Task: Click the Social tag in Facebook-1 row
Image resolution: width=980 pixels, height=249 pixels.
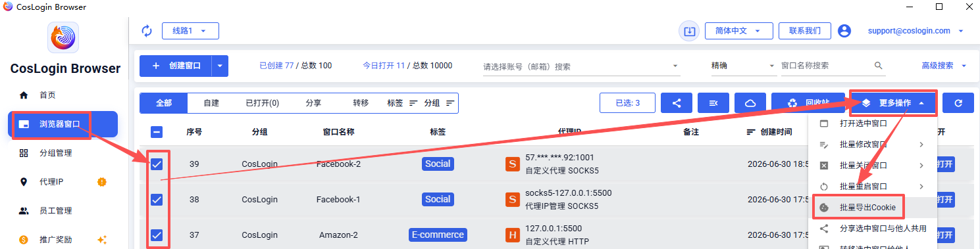Action: pos(438,199)
